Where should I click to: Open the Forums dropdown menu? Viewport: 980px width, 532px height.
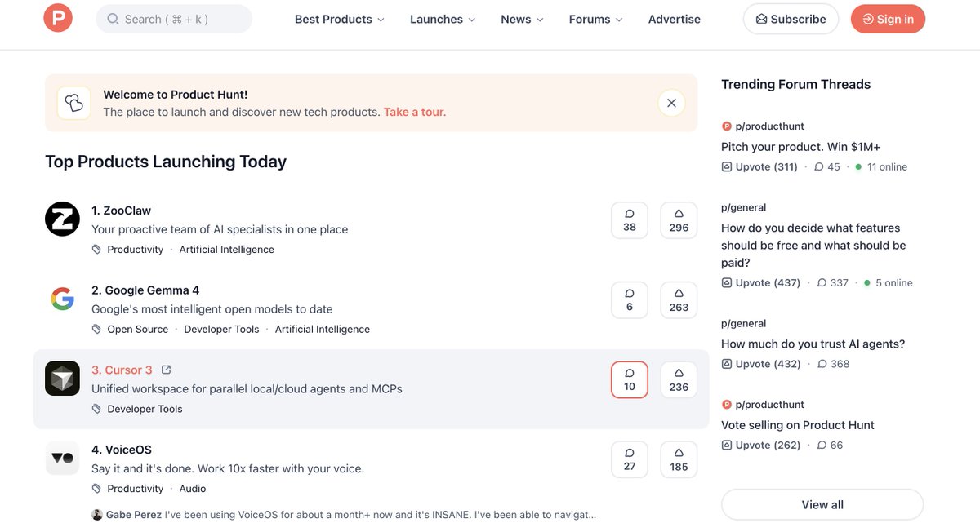pyautogui.click(x=595, y=19)
